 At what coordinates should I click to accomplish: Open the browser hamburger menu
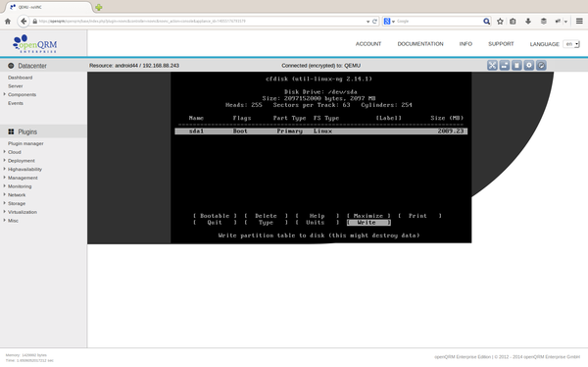pyautogui.click(x=579, y=22)
